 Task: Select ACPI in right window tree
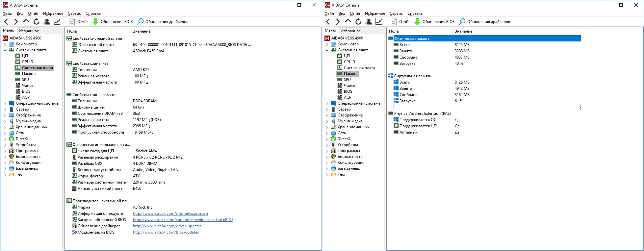[x=348, y=97]
